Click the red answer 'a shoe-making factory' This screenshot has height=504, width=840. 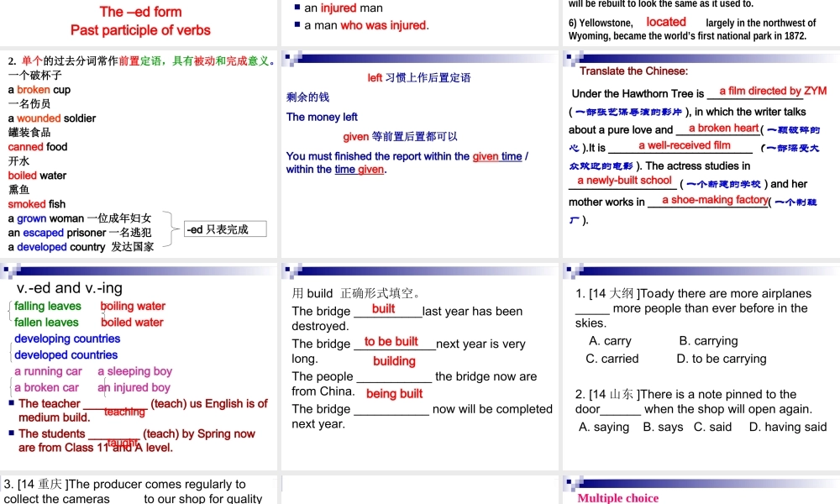tap(715, 200)
